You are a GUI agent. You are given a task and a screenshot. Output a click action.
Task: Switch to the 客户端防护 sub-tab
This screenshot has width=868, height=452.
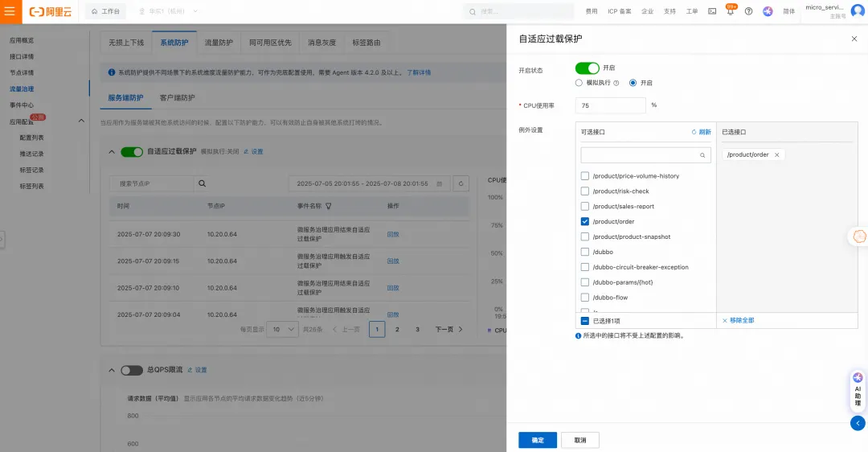tap(177, 98)
